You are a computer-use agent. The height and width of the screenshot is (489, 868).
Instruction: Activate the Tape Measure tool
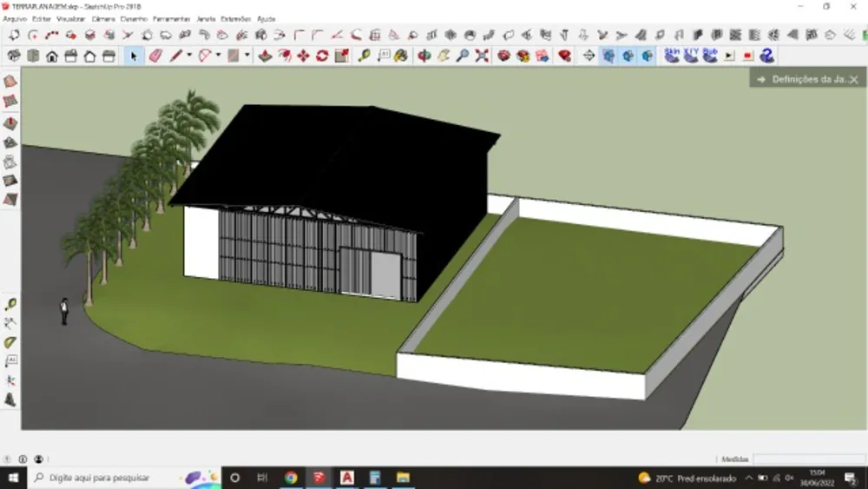(x=364, y=56)
